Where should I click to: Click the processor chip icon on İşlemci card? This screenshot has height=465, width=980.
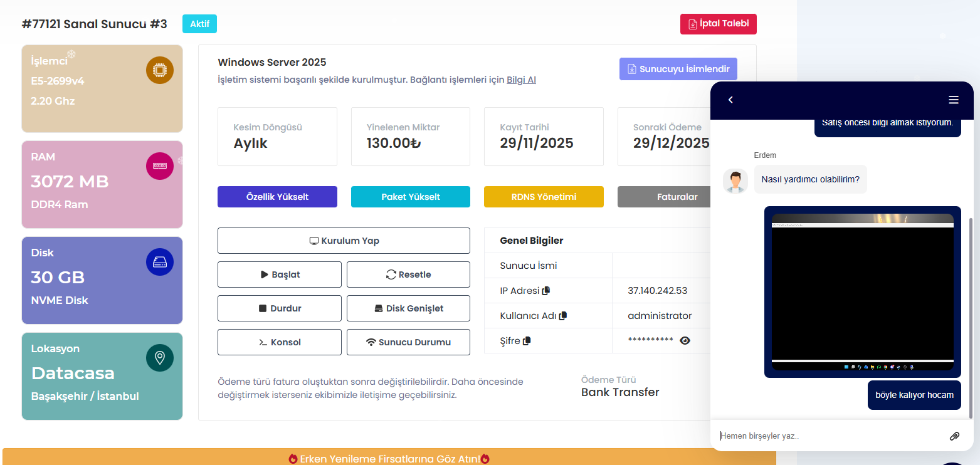point(160,70)
